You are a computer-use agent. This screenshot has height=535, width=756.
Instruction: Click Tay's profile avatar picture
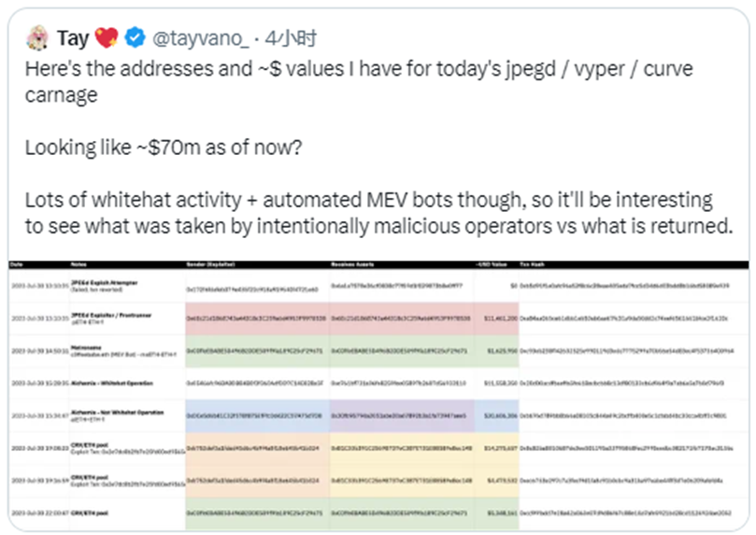(x=37, y=38)
